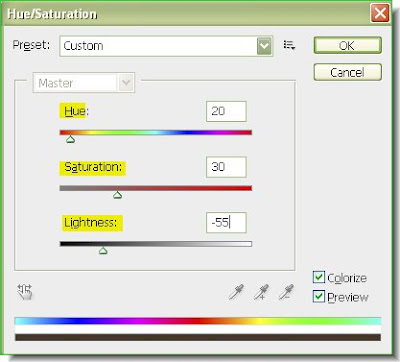This screenshot has width=400, height=362.
Task: Click the Preset label
Action: point(31,45)
